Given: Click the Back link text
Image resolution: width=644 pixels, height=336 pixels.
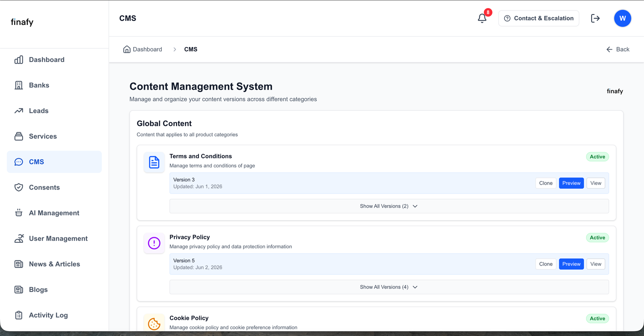Looking at the screenshot, I should [x=623, y=49].
